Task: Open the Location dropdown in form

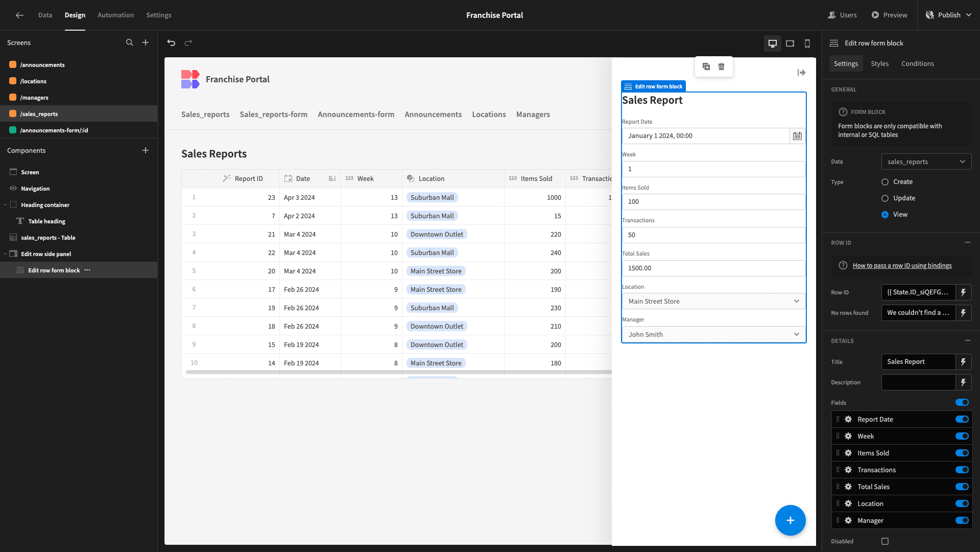Action: click(713, 302)
